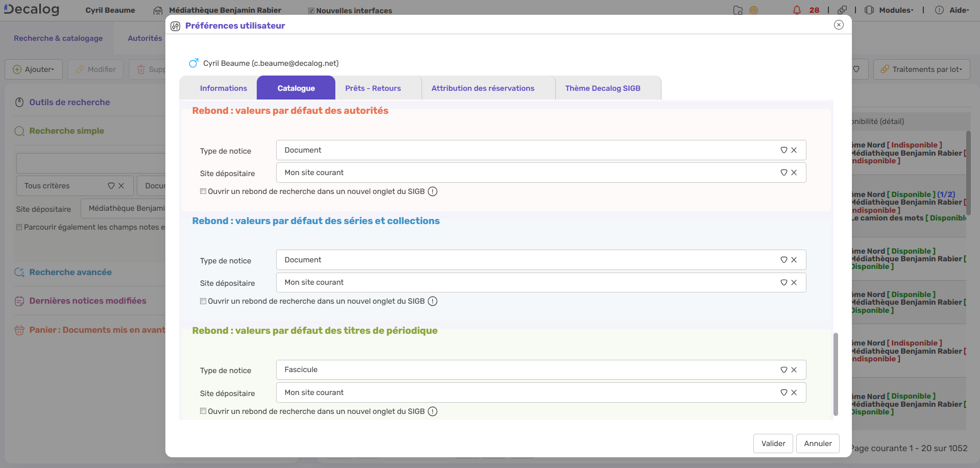The image size is (980, 468).
Task: Click the Modules icon in top bar
Action: point(869,10)
